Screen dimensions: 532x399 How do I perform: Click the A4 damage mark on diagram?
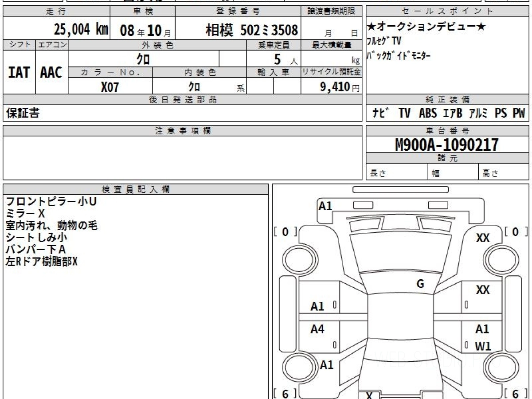317,329
